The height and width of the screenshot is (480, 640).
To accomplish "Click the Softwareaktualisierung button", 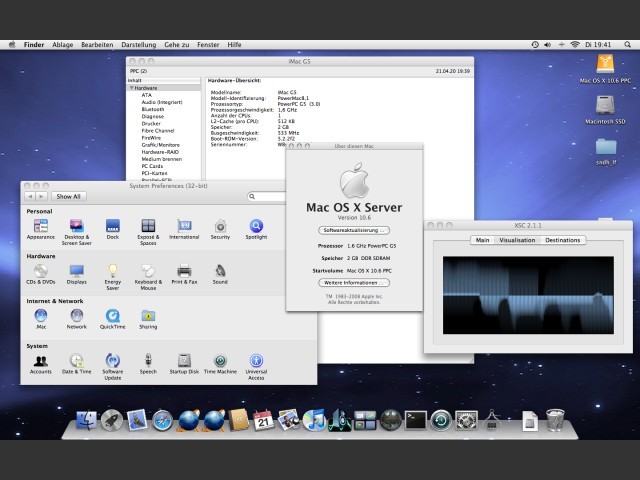I will 354,230.
